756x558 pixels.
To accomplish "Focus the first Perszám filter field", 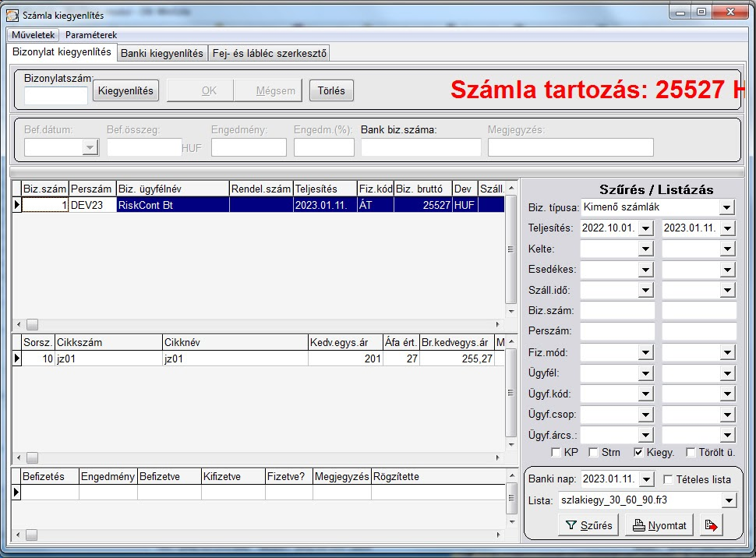I will (617, 332).
